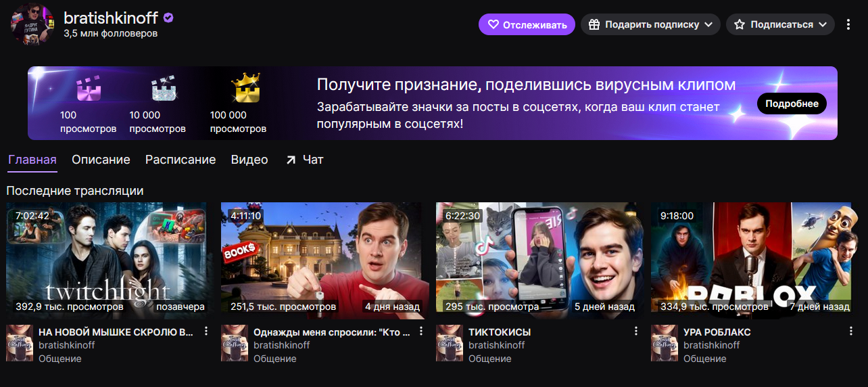Click the pop-out arrow icon next to Чат
This screenshot has height=387, width=868.
pos(291,160)
